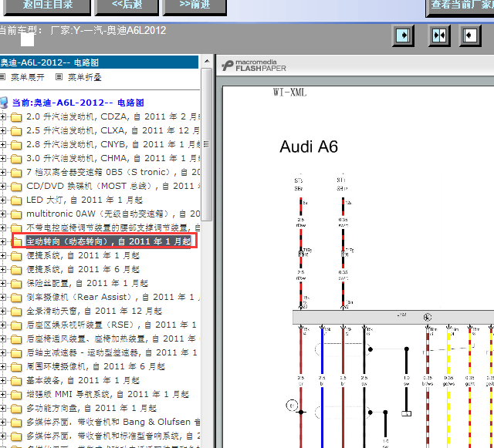Open 全景滑动天窗, 自 2011 年 12 月起
The width and height of the screenshot is (494, 448).
(x=94, y=311)
